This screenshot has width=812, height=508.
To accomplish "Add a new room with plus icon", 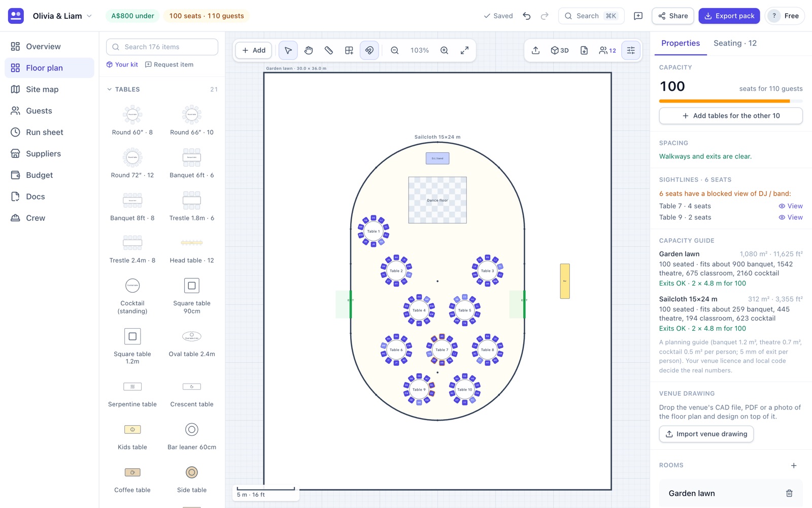I will (794, 465).
